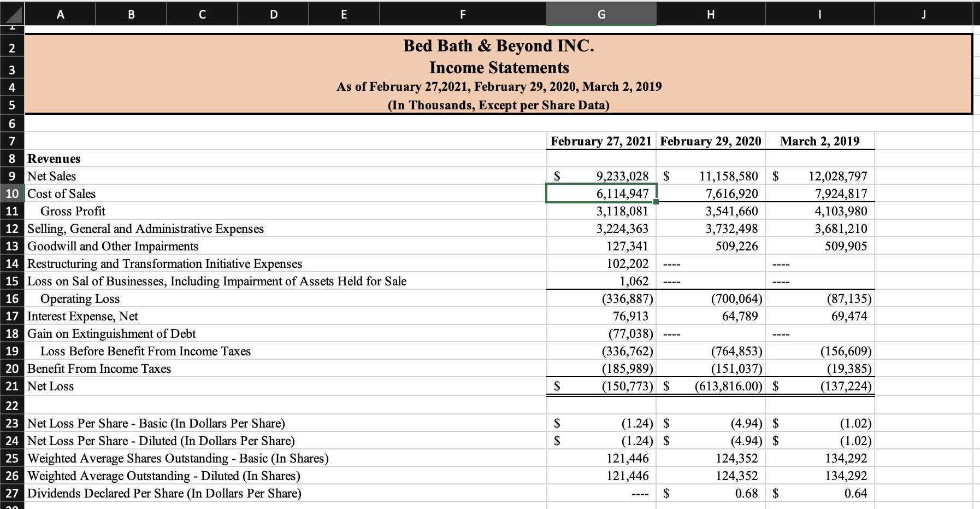Select row 10 header
This screenshot has height=509, width=980.
click(12, 194)
